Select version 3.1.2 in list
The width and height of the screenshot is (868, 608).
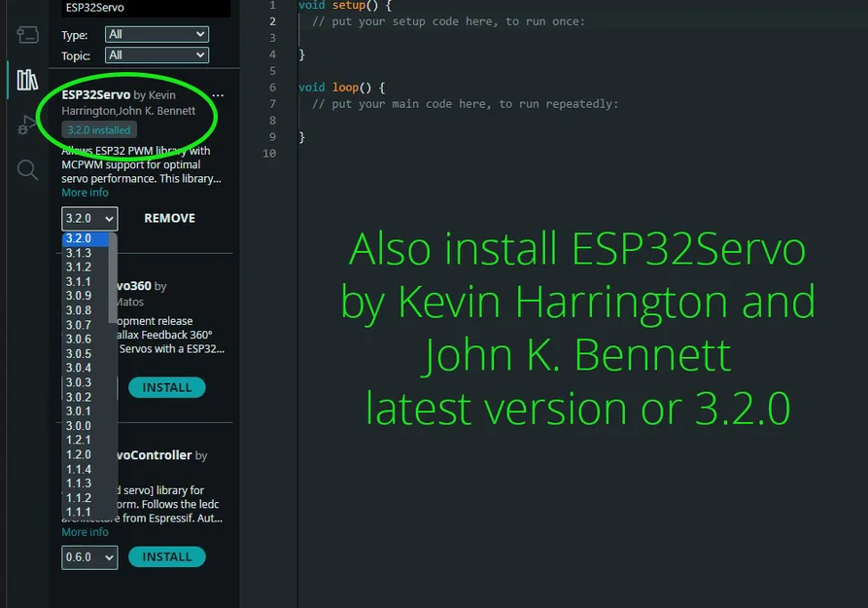[86, 268]
